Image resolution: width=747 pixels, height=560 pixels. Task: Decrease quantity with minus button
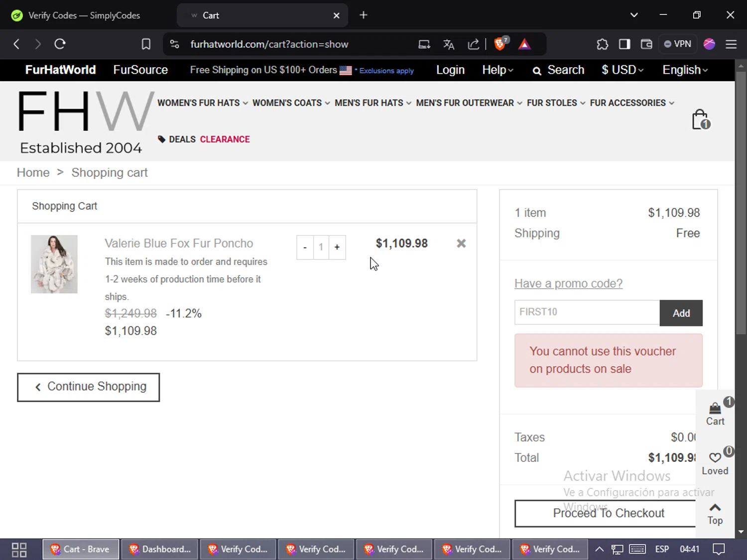pos(305,247)
